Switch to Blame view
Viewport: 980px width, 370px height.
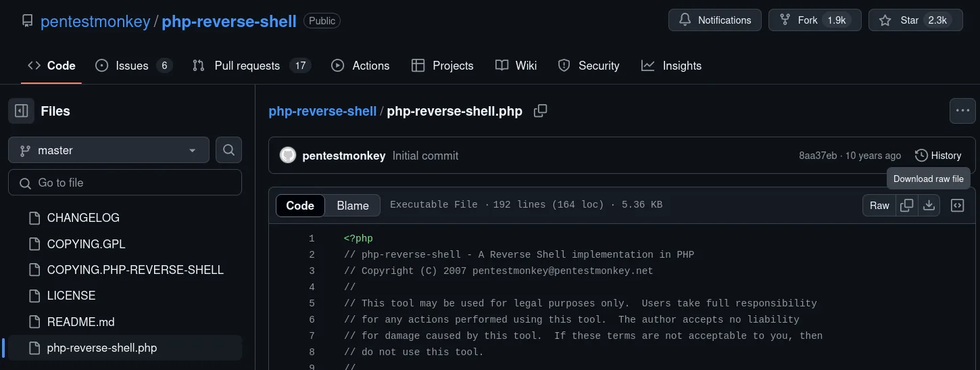click(x=353, y=206)
